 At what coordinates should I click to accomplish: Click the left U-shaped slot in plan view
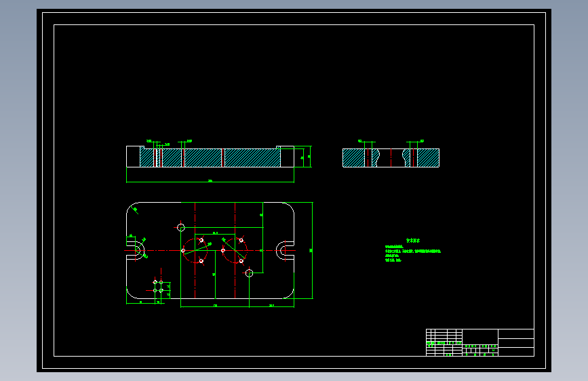(x=136, y=251)
